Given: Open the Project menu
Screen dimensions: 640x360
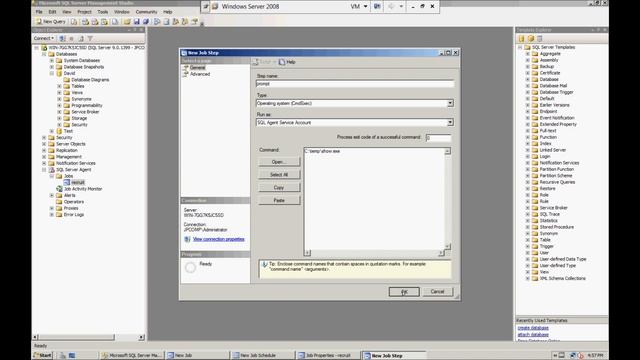Looking at the screenshot, I should tap(84, 12).
